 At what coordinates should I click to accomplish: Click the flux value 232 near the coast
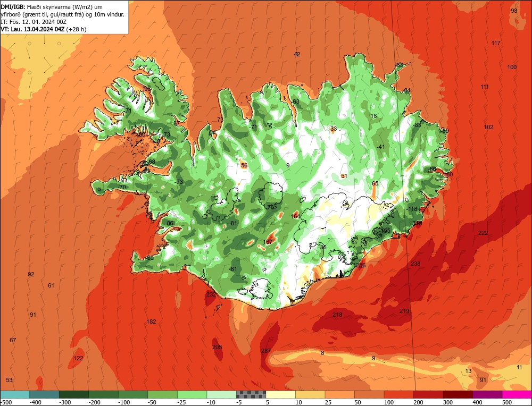(x=211, y=294)
